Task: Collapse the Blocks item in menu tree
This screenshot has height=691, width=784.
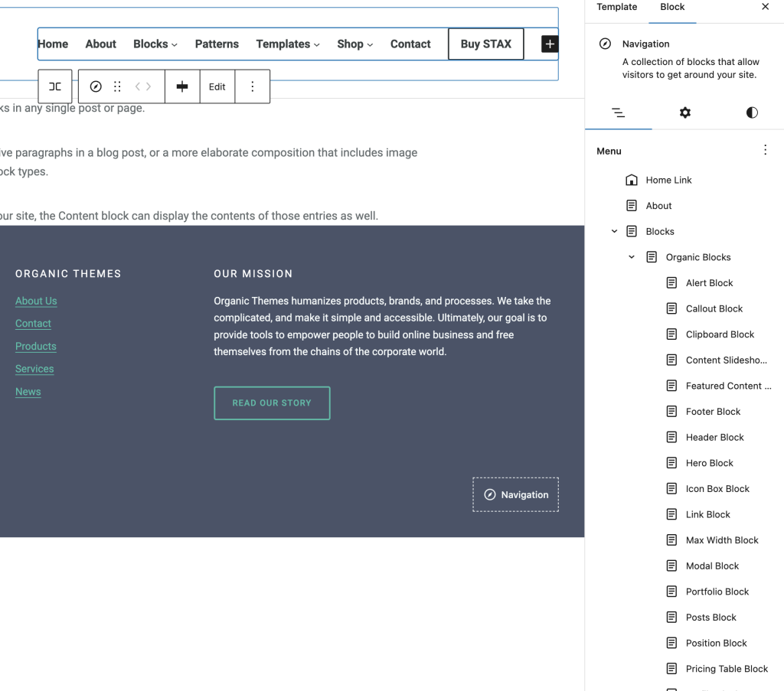Action: (x=614, y=231)
